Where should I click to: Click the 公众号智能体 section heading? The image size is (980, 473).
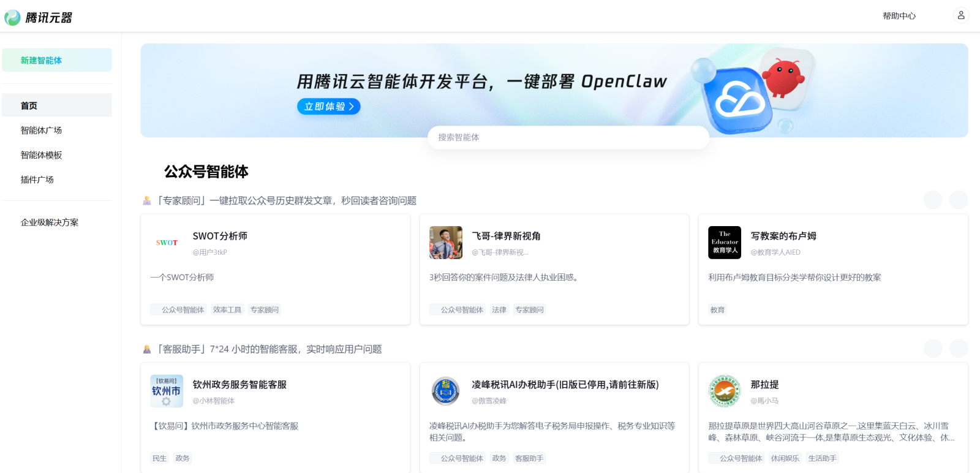pos(206,172)
